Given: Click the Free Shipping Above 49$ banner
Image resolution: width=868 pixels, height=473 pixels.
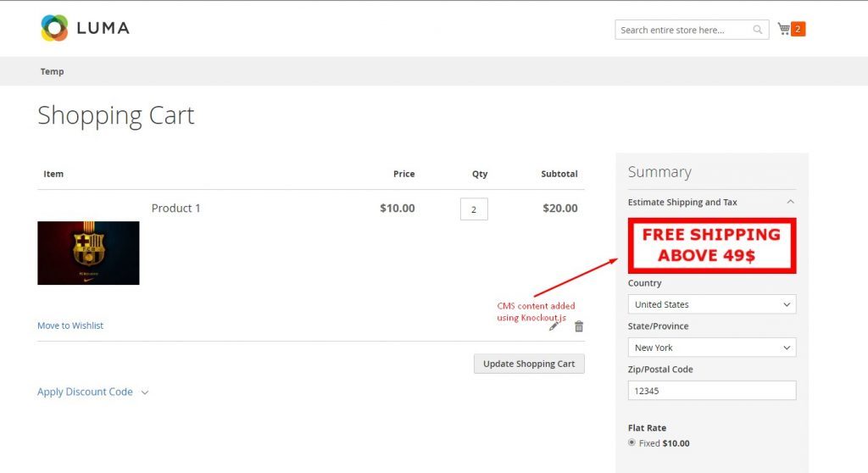Looking at the screenshot, I should 712,245.
